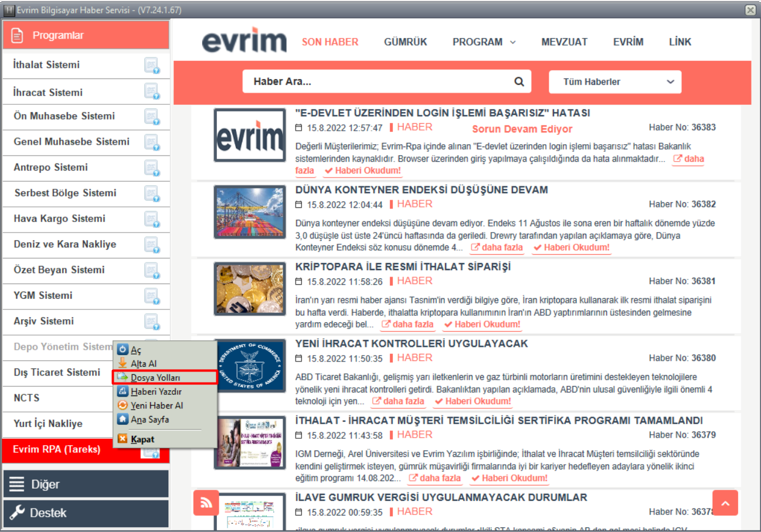Click the magnifier search icon in Haber Ara
Screen dimensions: 761x532
coord(519,82)
